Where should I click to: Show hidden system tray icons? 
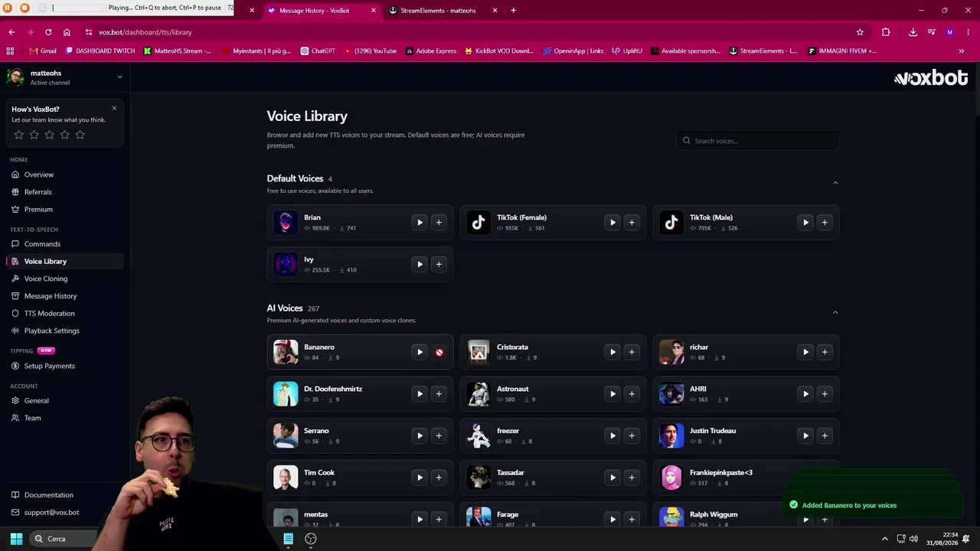coord(885,539)
